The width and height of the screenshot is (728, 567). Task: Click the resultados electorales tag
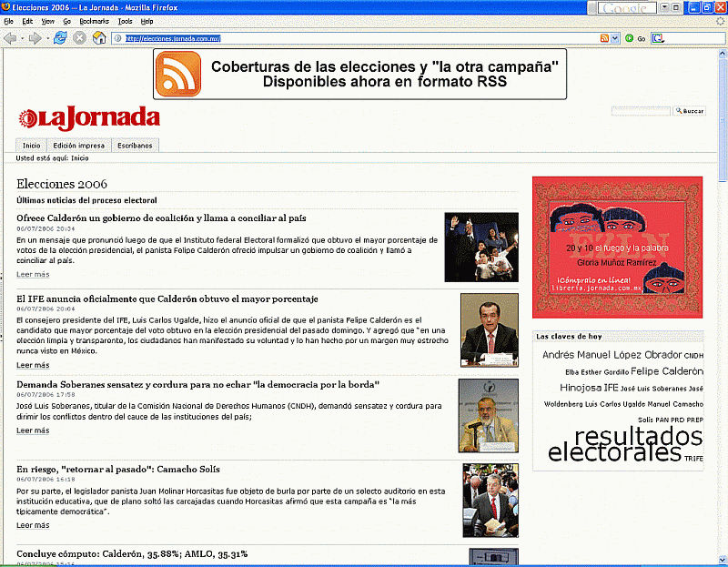pos(625,444)
